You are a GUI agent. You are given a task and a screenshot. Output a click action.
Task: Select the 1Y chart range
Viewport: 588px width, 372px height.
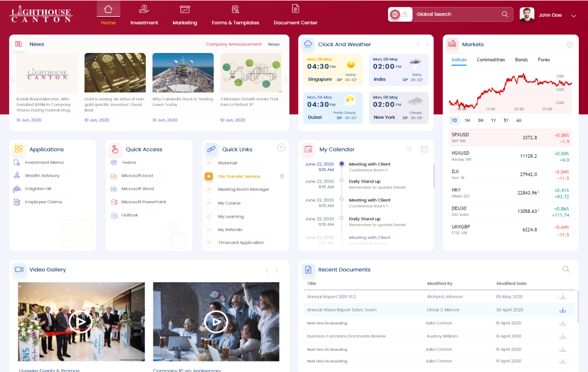click(493, 120)
